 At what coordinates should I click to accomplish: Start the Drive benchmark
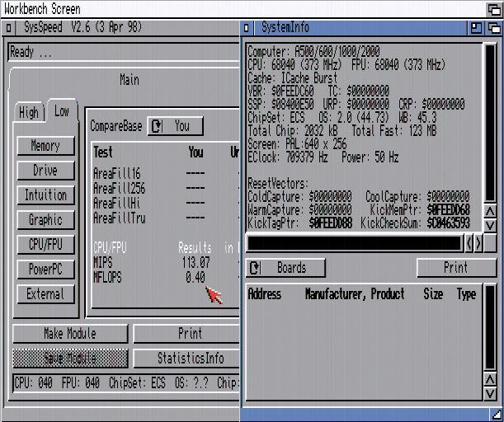45,171
